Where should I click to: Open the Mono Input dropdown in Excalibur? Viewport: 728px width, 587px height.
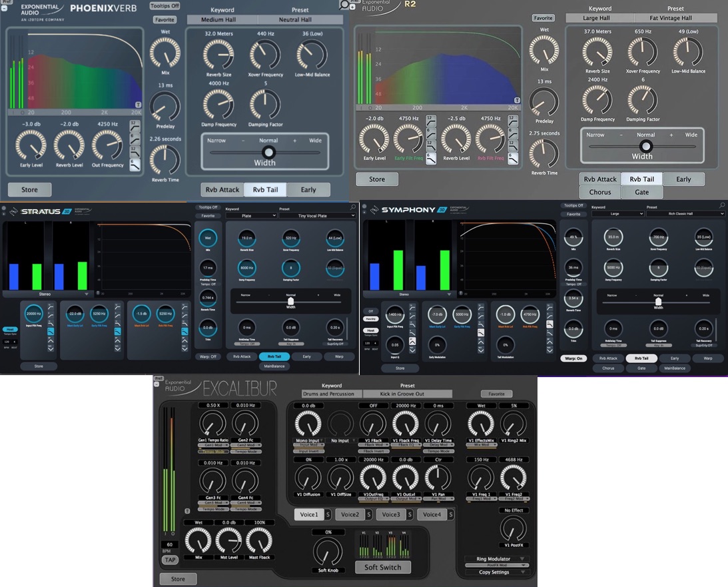[x=308, y=440]
